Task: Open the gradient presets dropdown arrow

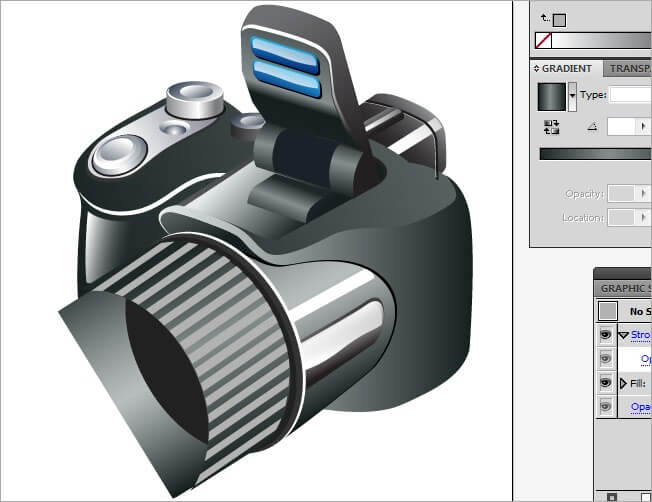Action: 573,97
